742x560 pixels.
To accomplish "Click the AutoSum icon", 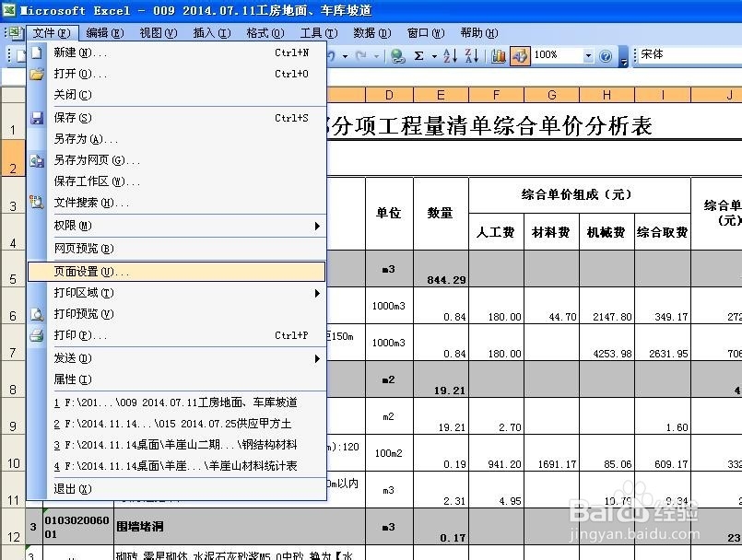I will (419, 56).
